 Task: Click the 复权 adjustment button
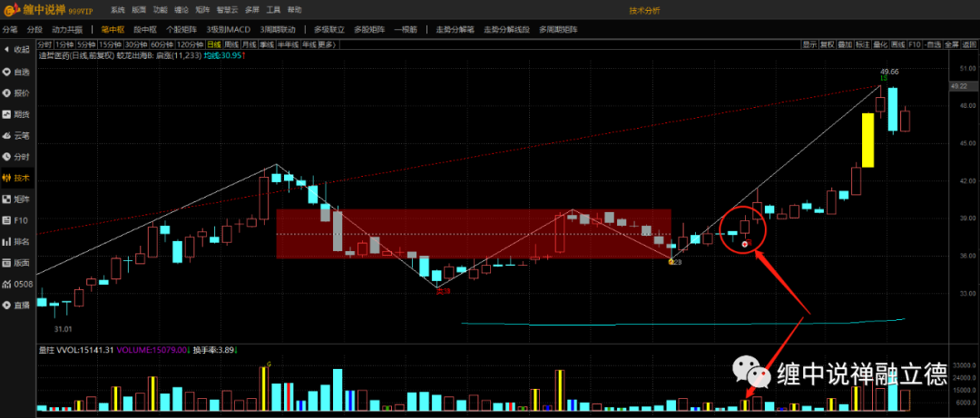point(827,44)
